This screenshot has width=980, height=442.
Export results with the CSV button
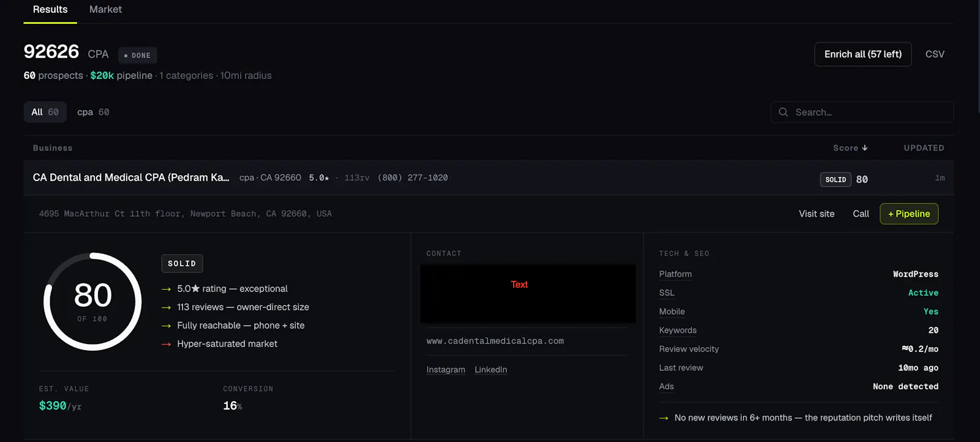[x=935, y=54]
